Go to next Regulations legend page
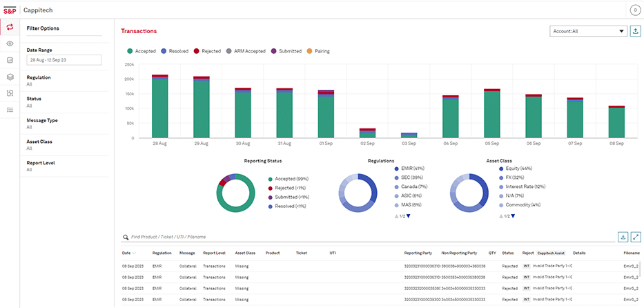Image resolution: width=644 pixels, height=308 pixels. (408, 216)
